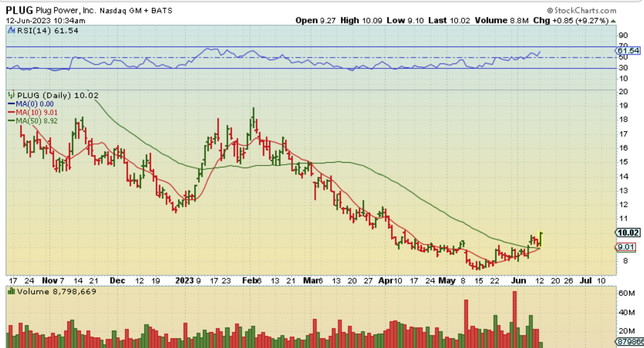Viewport: 644px width, 348px height.
Task: Click the PLUG ticker symbol in header
Action: point(19,10)
